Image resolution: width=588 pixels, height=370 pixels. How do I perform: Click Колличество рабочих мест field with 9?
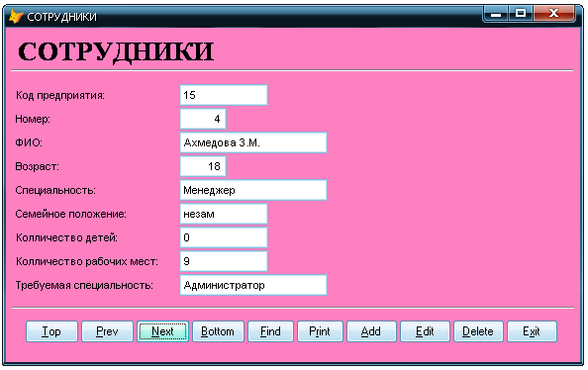(x=224, y=261)
